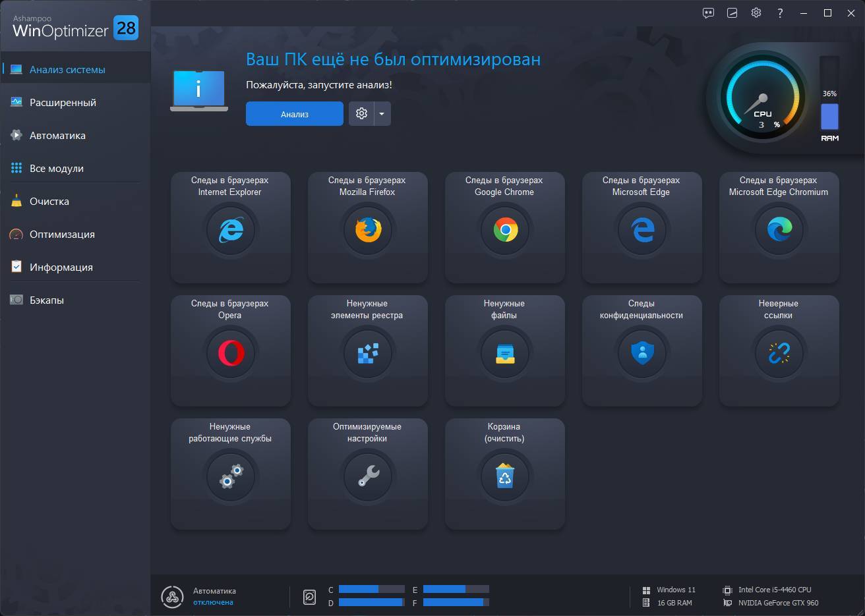Viewport: 865px width, 616px height.
Task: Click the отключена link under Автоматика
Action: tap(213, 602)
